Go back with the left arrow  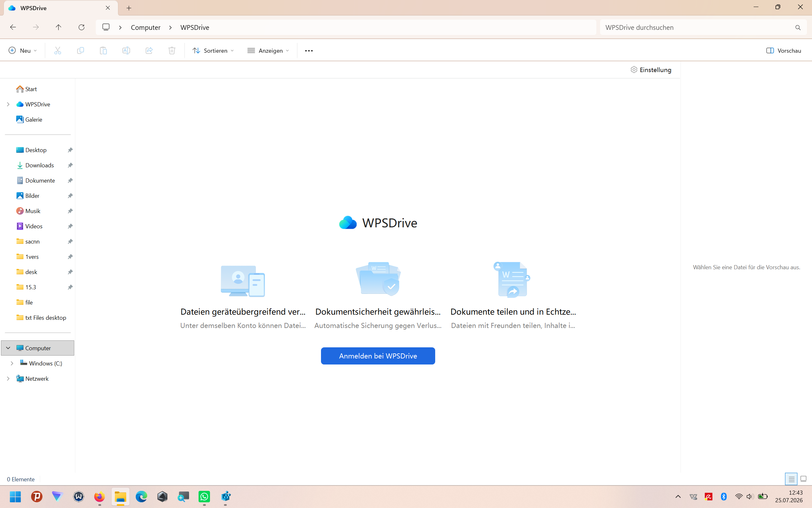coord(13,27)
